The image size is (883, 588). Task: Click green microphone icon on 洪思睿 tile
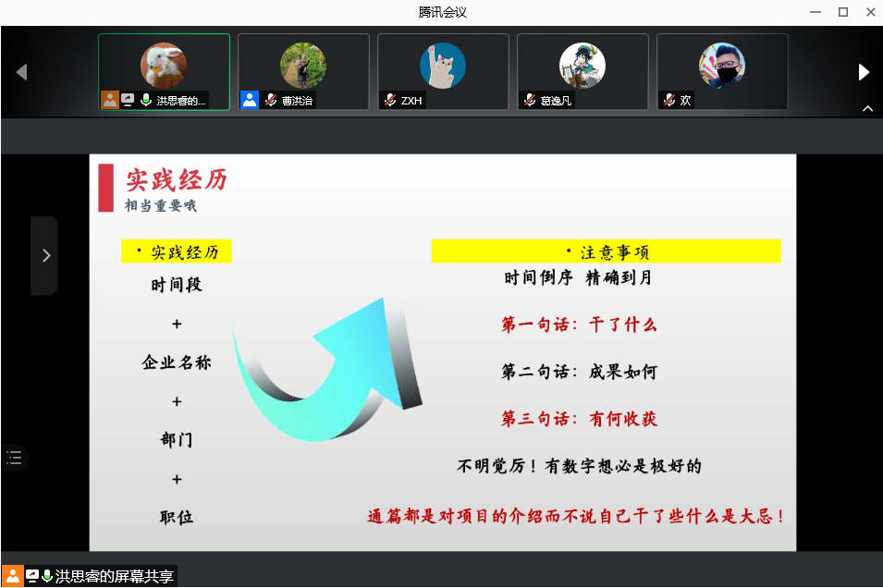click(x=145, y=101)
